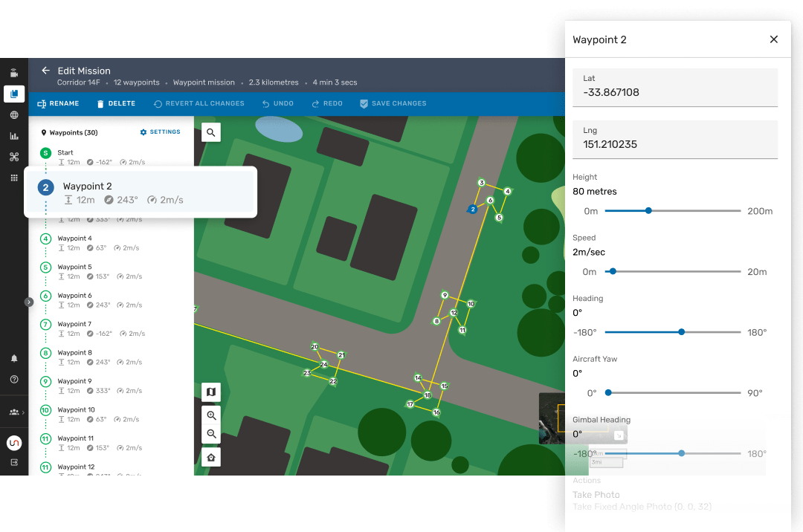Open the live stream camera sidebar icon
The image size is (803, 532).
click(14, 73)
